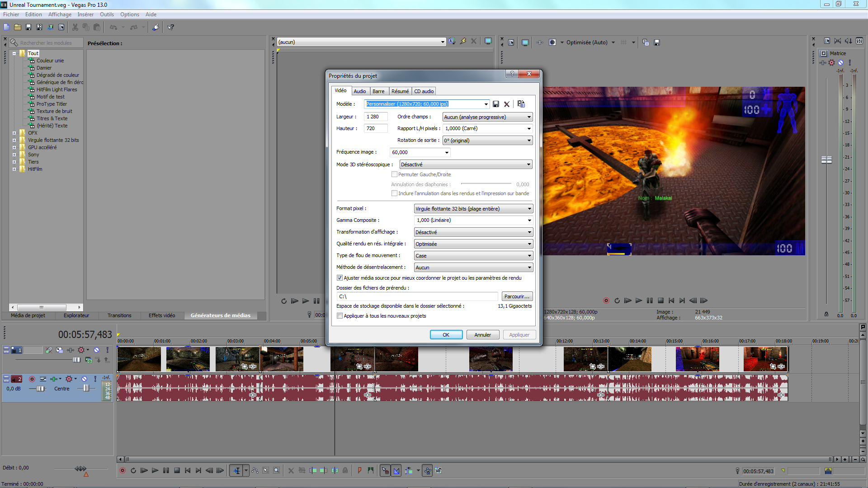Enable Permuter Gauche/Droite checkbox
This screenshot has width=868, height=488.
click(x=394, y=174)
